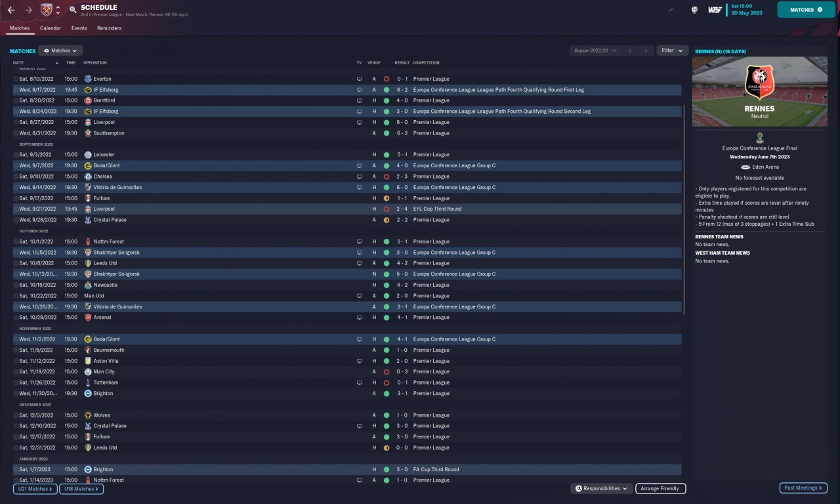
Task: Click TV icon on 12/10 Crystal Palace row
Action: click(x=359, y=426)
